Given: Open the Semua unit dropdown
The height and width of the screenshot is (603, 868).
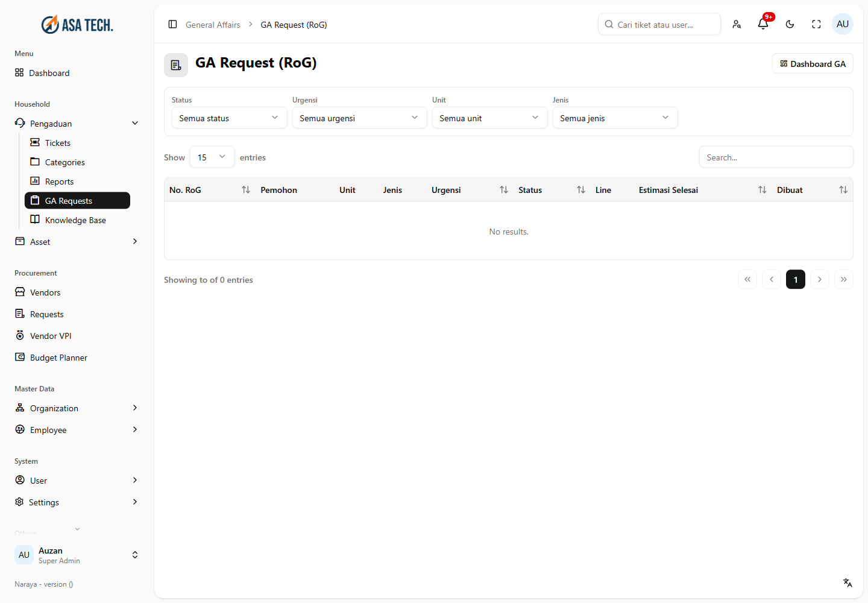Looking at the screenshot, I should (x=489, y=118).
